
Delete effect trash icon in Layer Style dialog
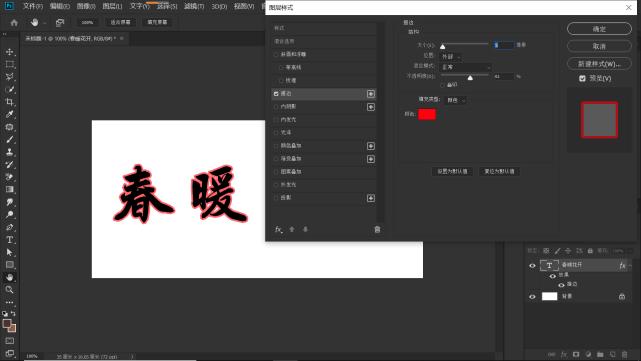coord(377,229)
